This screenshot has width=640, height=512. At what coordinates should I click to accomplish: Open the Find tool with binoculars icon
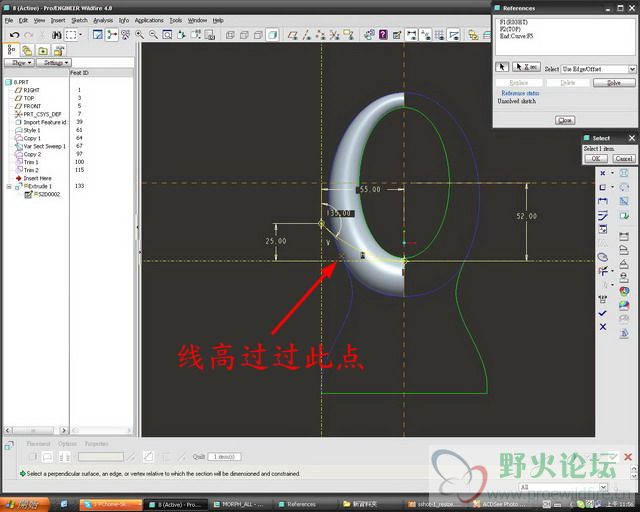(56, 35)
